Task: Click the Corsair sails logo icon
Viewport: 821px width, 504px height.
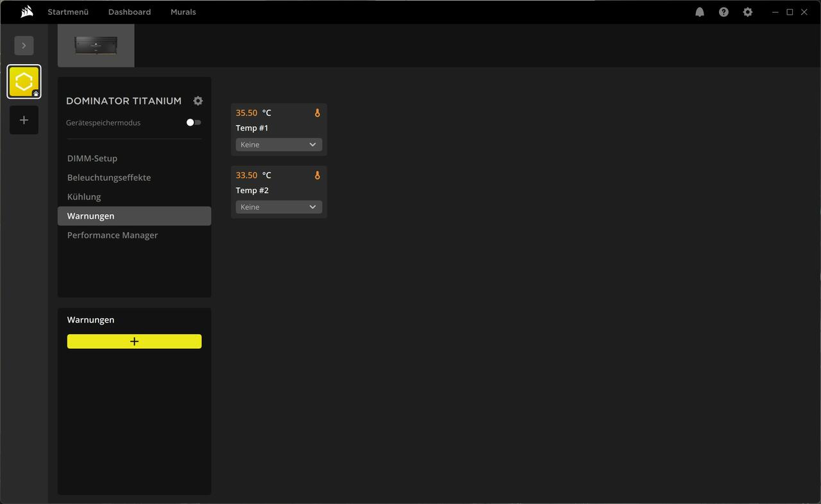Action: (x=26, y=12)
